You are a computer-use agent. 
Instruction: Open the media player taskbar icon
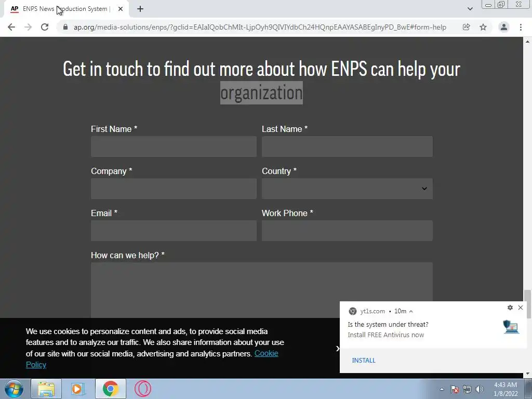coord(78,389)
